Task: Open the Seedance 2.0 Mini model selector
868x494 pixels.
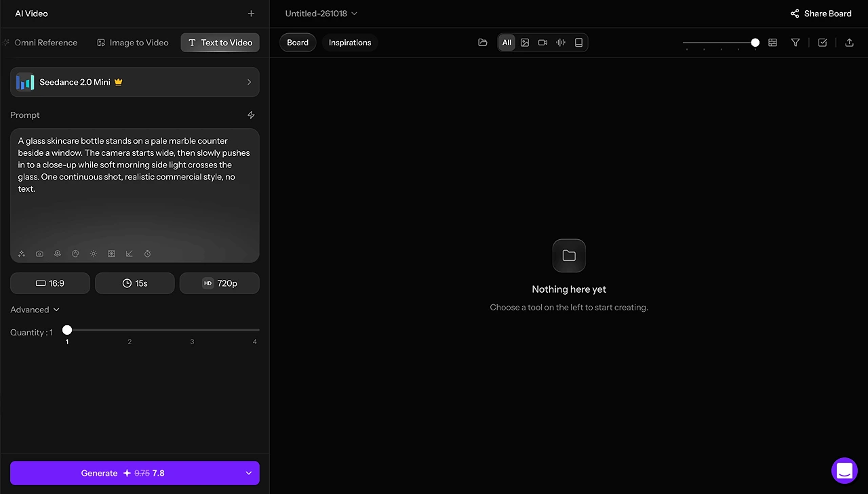Action: tap(135, 82)
